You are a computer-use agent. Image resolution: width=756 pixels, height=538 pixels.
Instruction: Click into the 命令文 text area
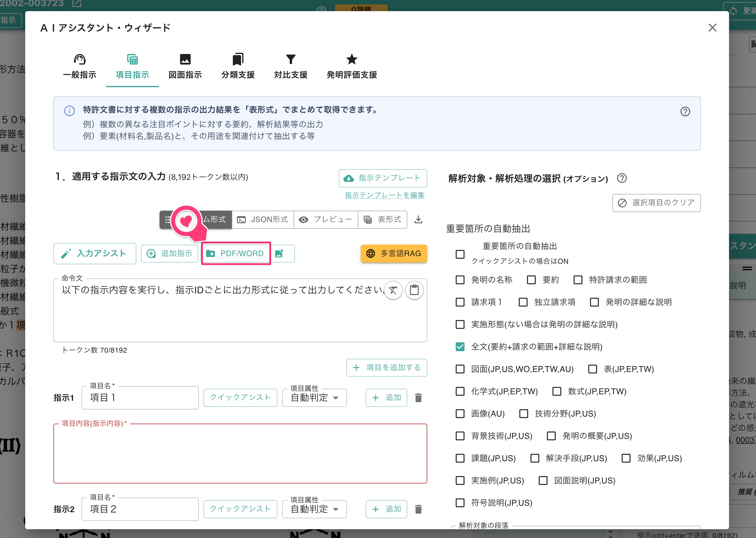[x=240, y=310]
